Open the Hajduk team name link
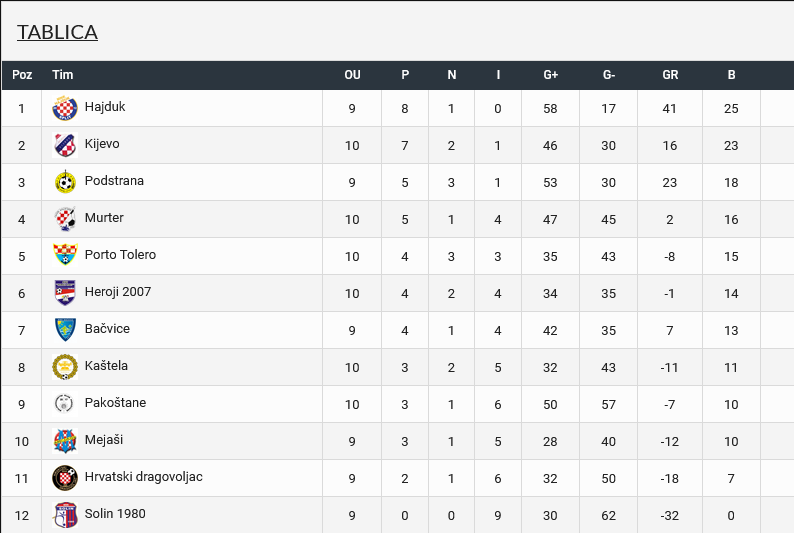The height and width of the screenshot is (533, 794). click(x=105, y=107)
